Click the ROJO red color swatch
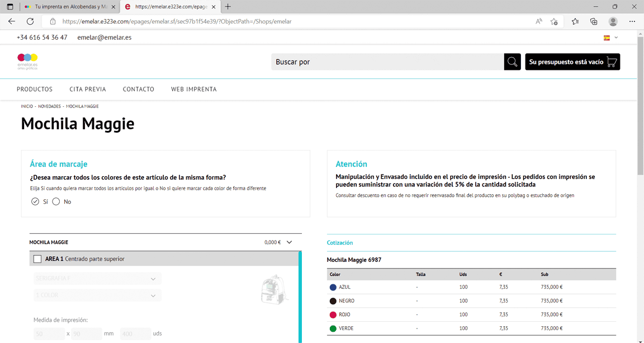Screen dimensions: 644x343 click(x=333, y=314)
